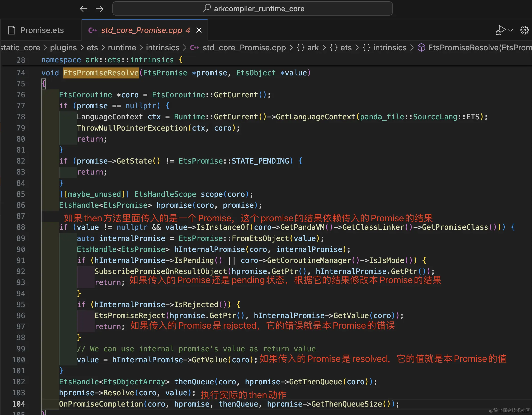Click the plugins breadcrumb folder

(x=63, y=48)
